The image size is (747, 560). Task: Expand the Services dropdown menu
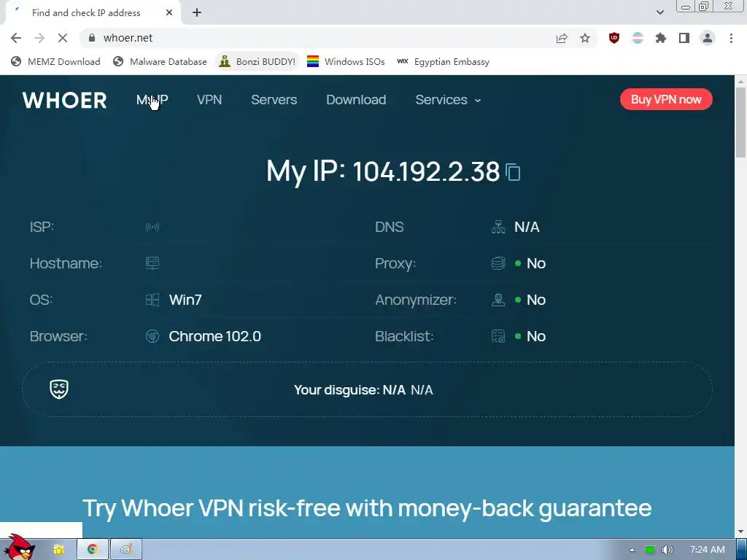point(448,99)
